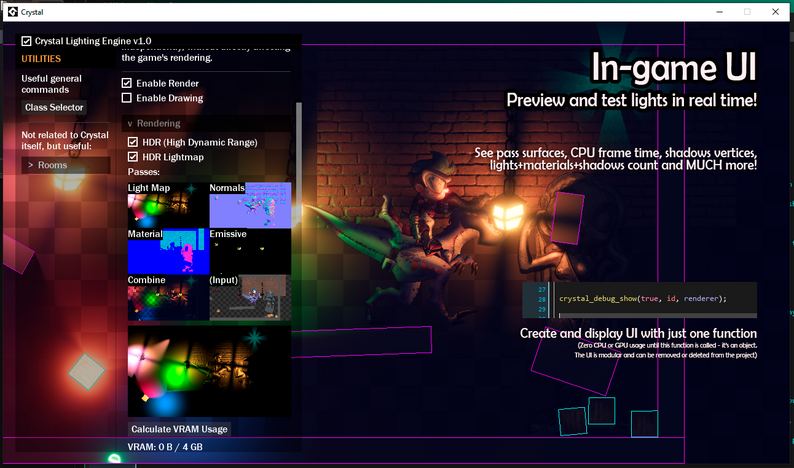Image resolution: width=794 pixels, height=468 pixels.
Task: Check the Enable Drawing checkbox
Action: 127,98
